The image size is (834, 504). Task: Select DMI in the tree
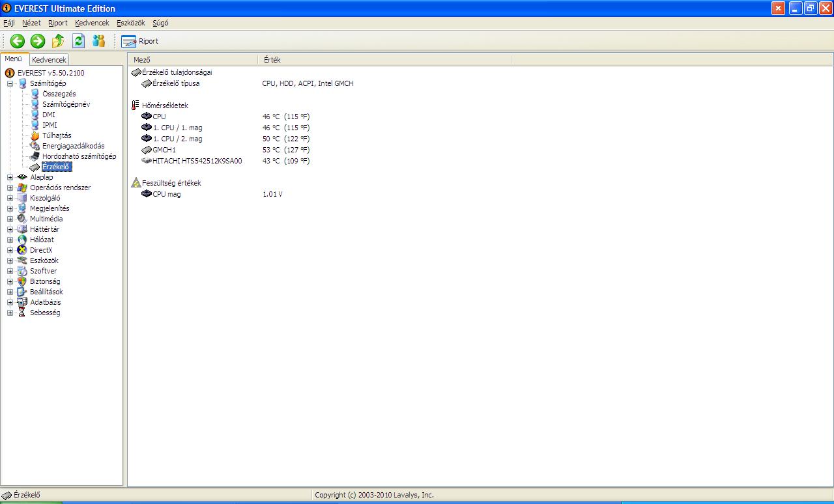(x=48, y=115)
